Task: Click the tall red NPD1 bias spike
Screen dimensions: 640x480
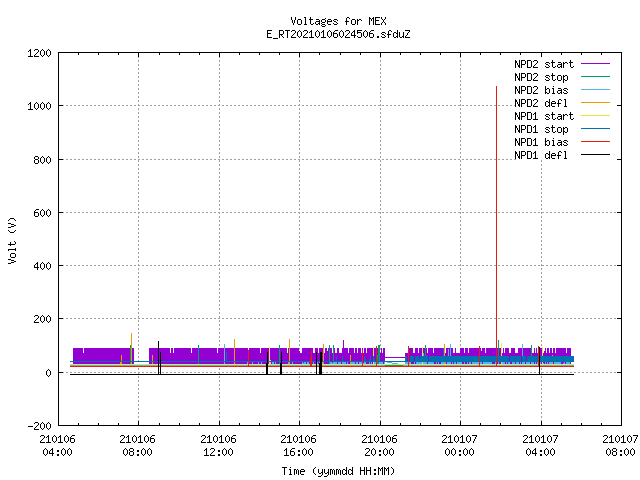Action: (x=496, y=224)
